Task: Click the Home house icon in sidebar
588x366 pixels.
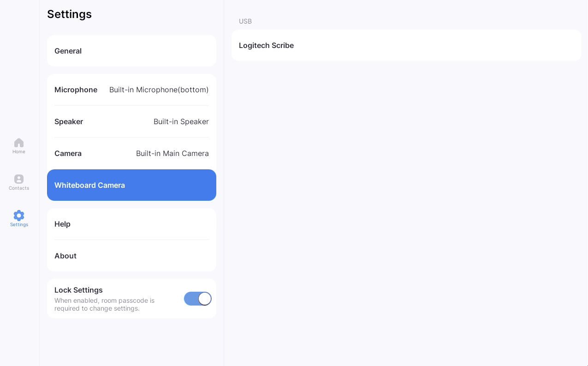Action: click(19, 143)
